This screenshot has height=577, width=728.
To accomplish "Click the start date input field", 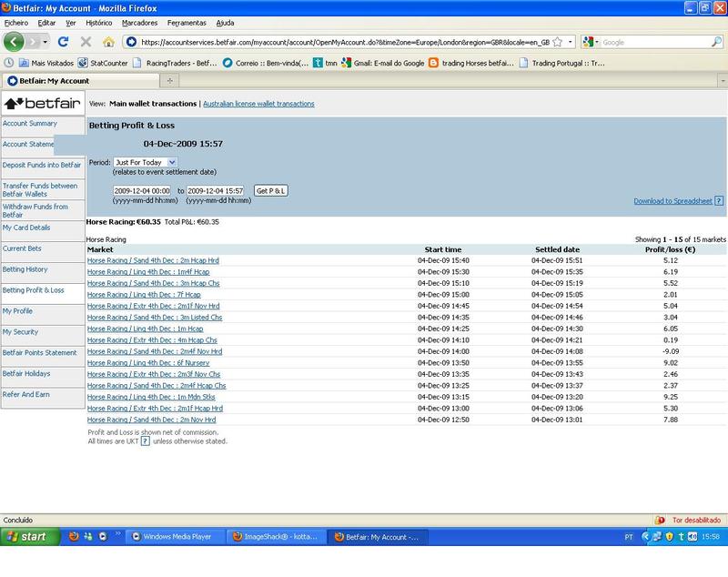I will [142, 191].
